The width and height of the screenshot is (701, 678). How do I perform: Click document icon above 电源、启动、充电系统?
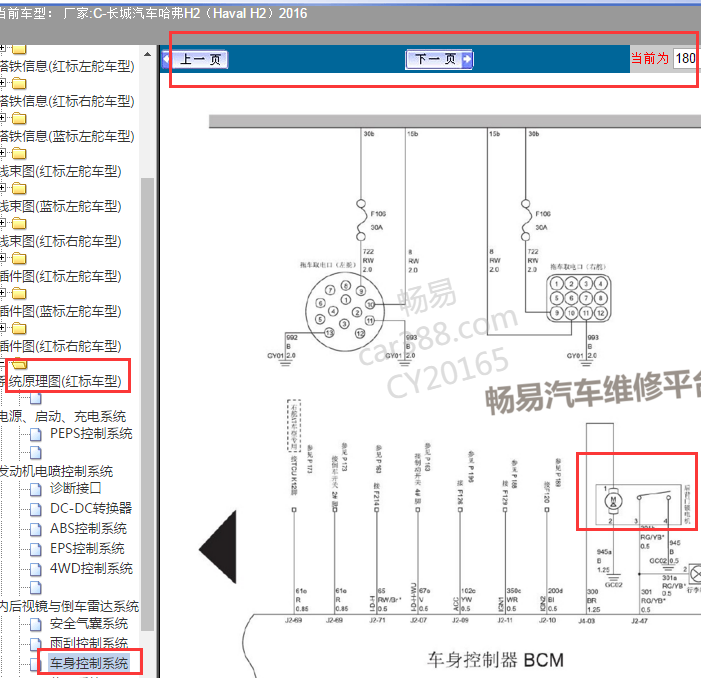pos(36,398)
